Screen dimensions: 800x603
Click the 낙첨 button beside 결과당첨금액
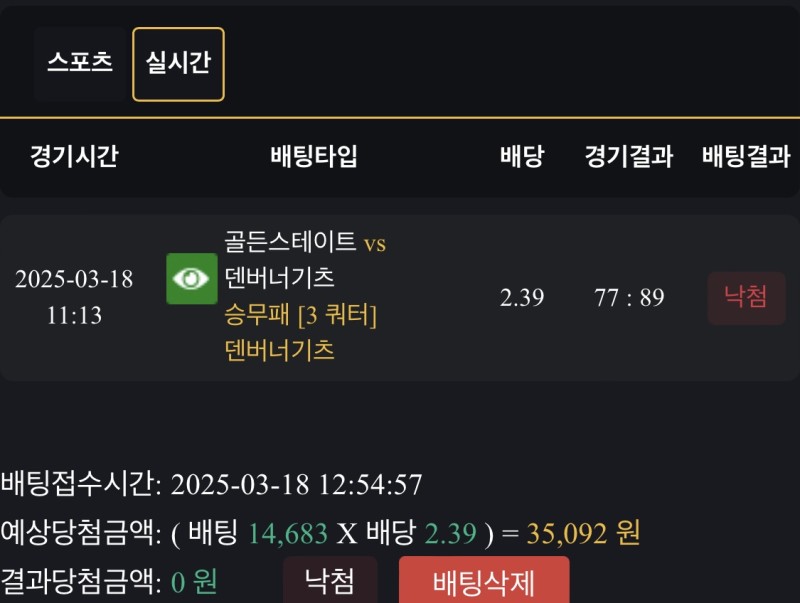pos(329,581)
